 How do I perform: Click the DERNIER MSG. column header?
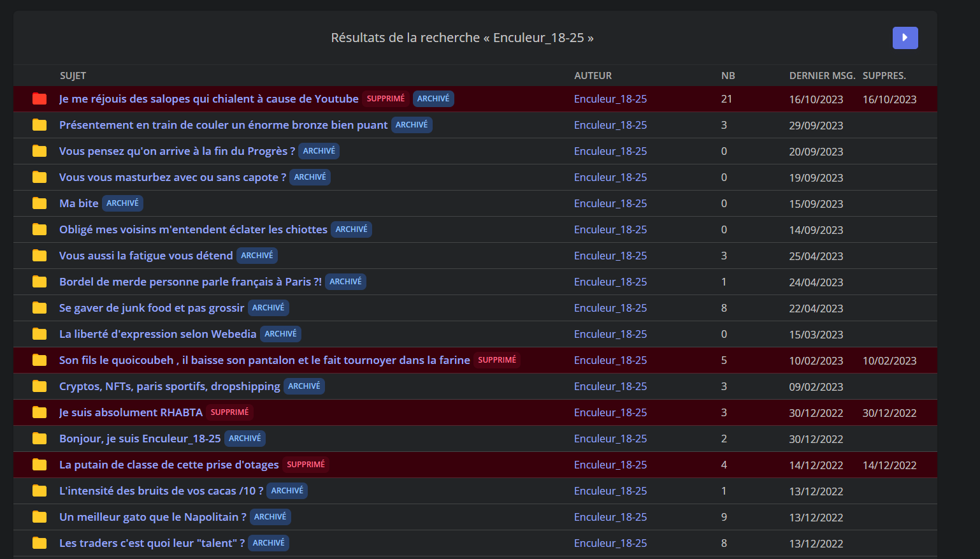point(821,75)
